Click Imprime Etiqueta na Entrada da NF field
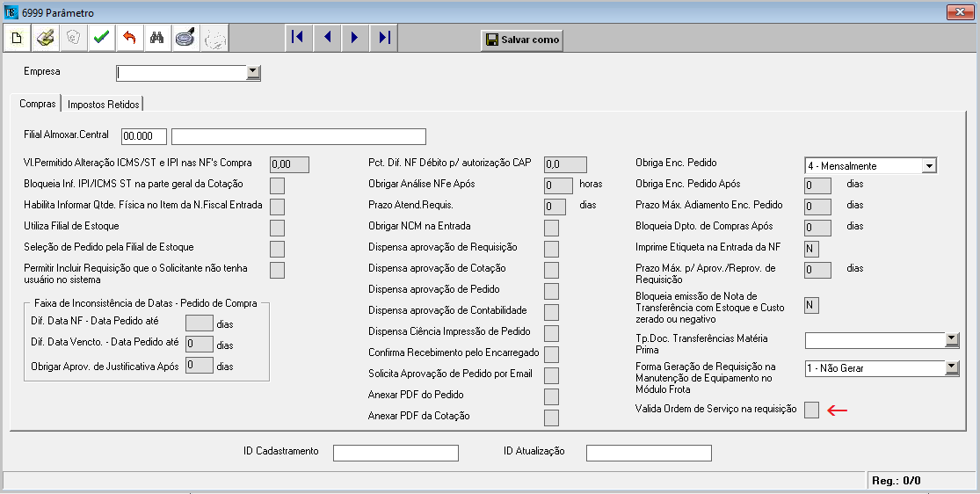The height and width of the screenshot is (494, 980). pyautogui.click(x=811, y=249)
